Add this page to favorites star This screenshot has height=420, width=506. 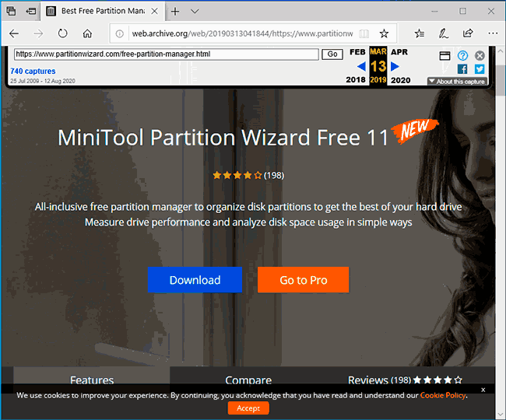pos(384,33)
